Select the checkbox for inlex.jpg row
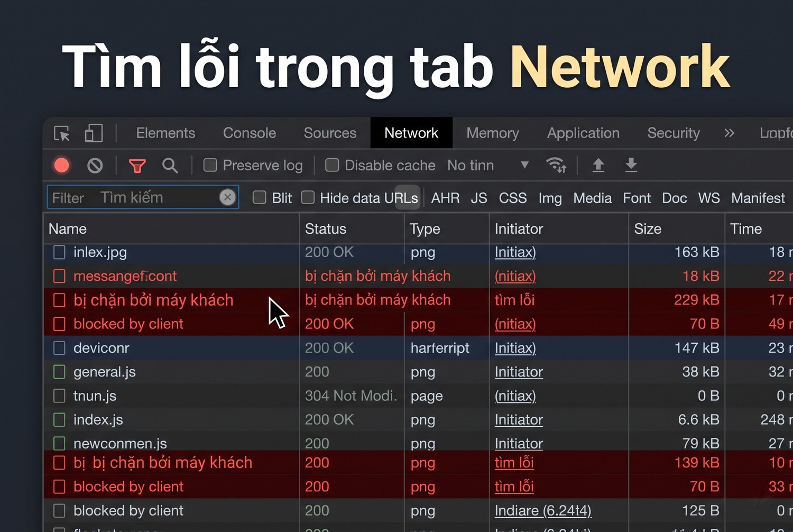Viewport: 793px width, 532px height. (x=60, y=252)
